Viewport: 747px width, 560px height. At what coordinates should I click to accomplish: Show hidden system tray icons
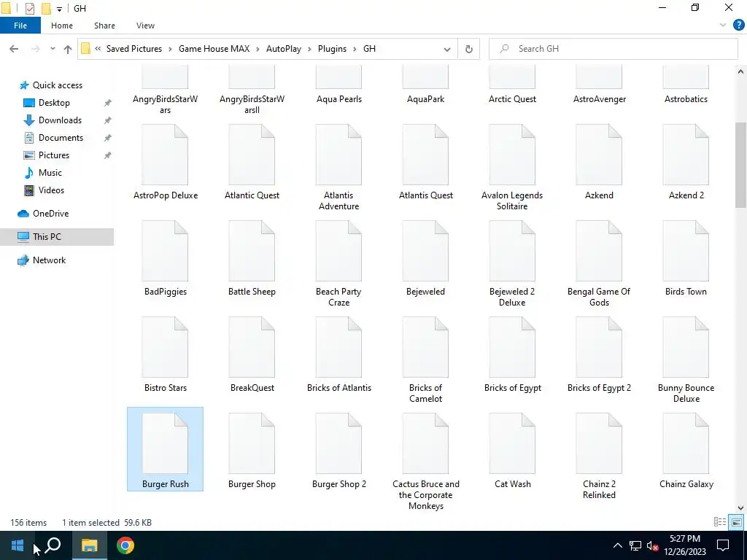[617, 545]
